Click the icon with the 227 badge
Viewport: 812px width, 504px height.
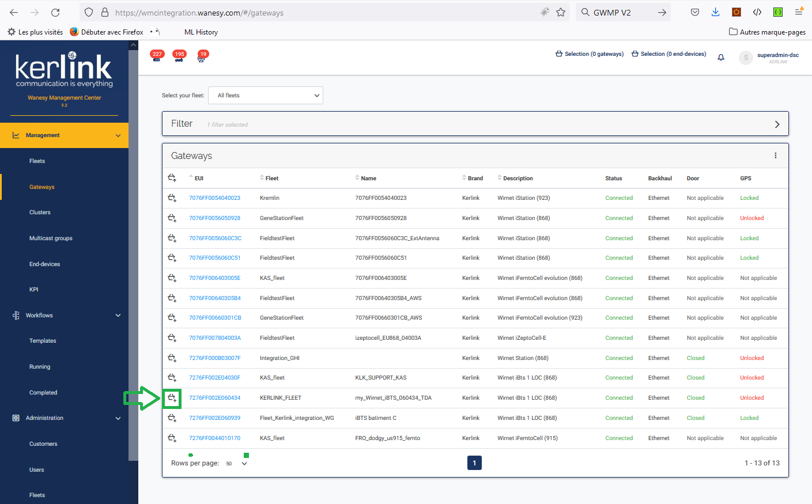coord(157,56)
